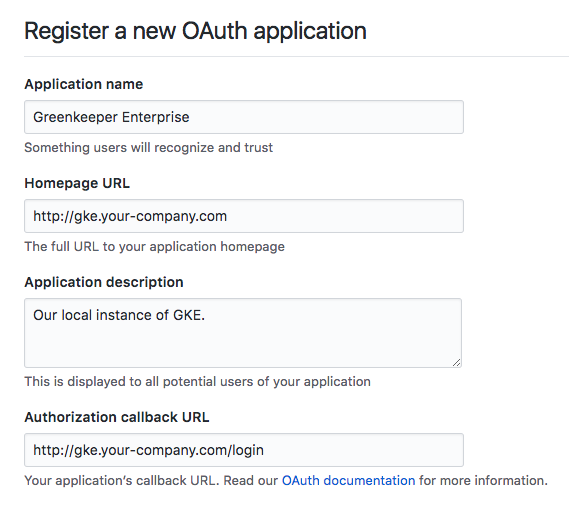
Task: Click the "Authorization callback URL" label
Action: pyautogui.click(x=117, y=417)
